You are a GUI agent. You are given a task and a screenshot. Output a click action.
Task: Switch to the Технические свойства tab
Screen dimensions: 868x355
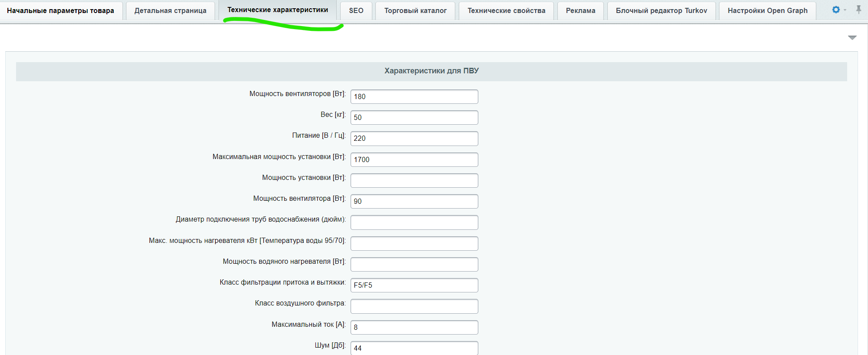[x=506, y=11]
